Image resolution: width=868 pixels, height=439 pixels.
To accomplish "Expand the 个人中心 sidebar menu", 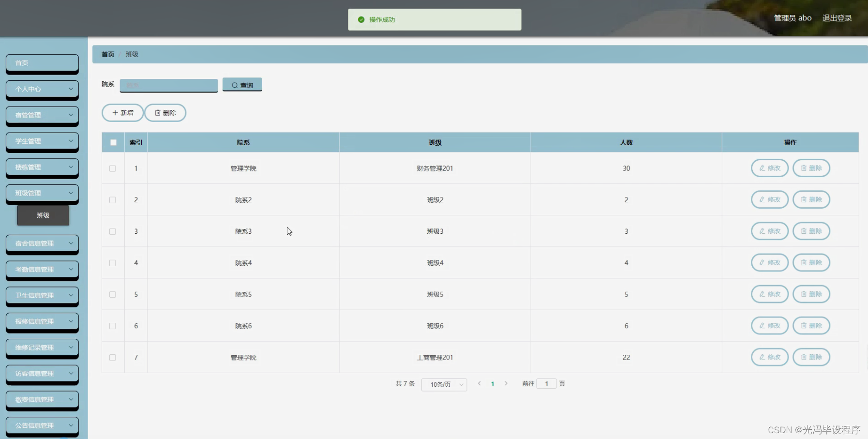I will (x=42, y=90).
